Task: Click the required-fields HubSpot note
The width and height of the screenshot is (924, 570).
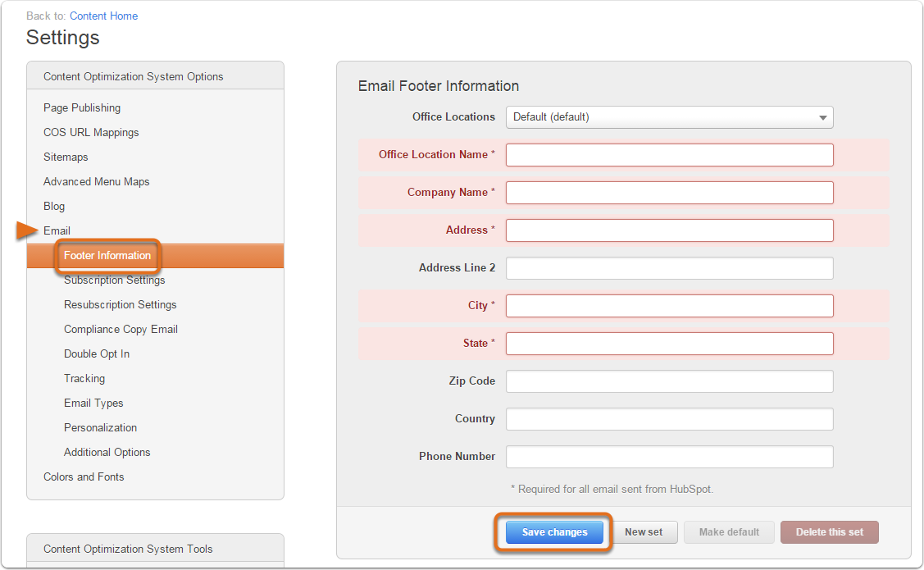Action: (612, 490)
